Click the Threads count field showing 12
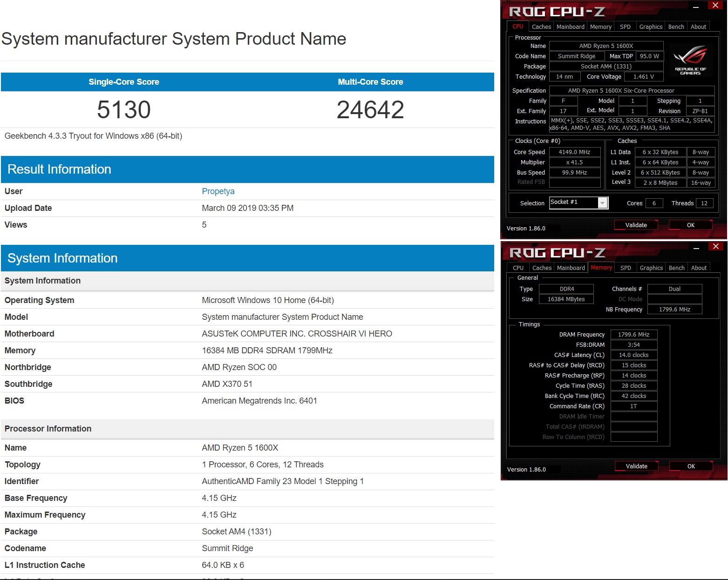 pos(704,203)
